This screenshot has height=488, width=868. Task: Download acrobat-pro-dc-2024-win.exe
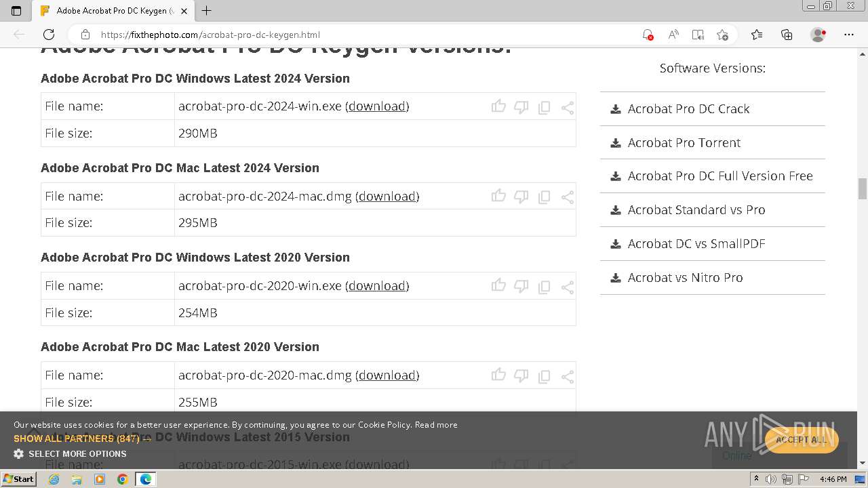pos(377,106)
